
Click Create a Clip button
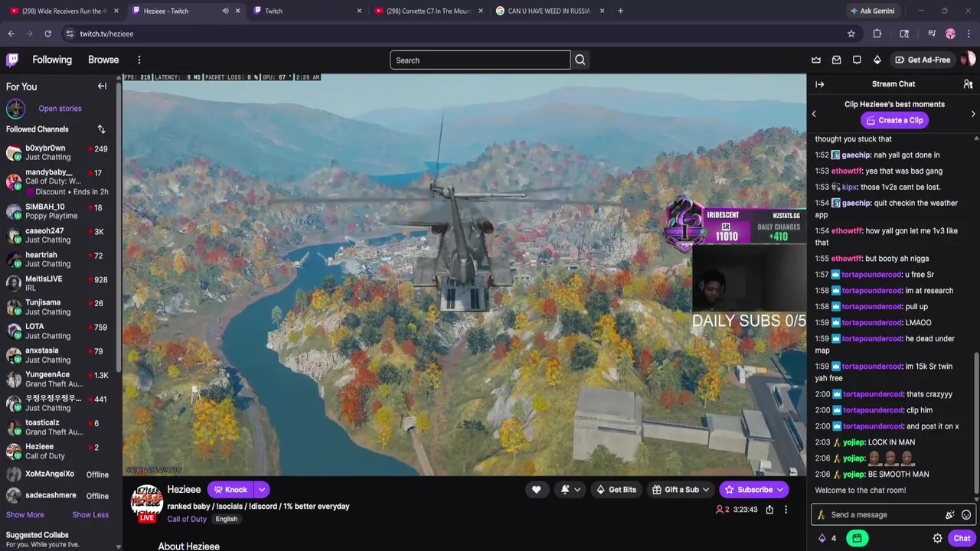tap(893, 120)
